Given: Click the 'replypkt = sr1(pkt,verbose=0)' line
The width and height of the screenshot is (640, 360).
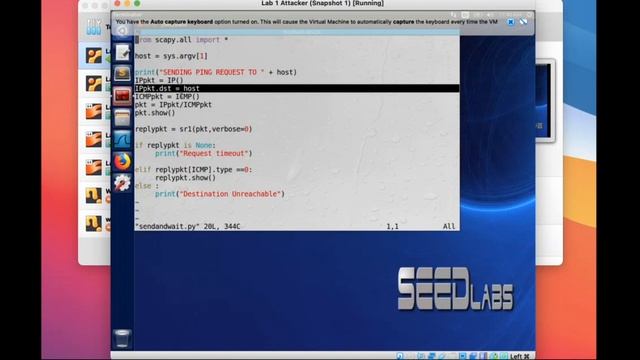Looking at the screenshot, I should click(x=193, y=129).
